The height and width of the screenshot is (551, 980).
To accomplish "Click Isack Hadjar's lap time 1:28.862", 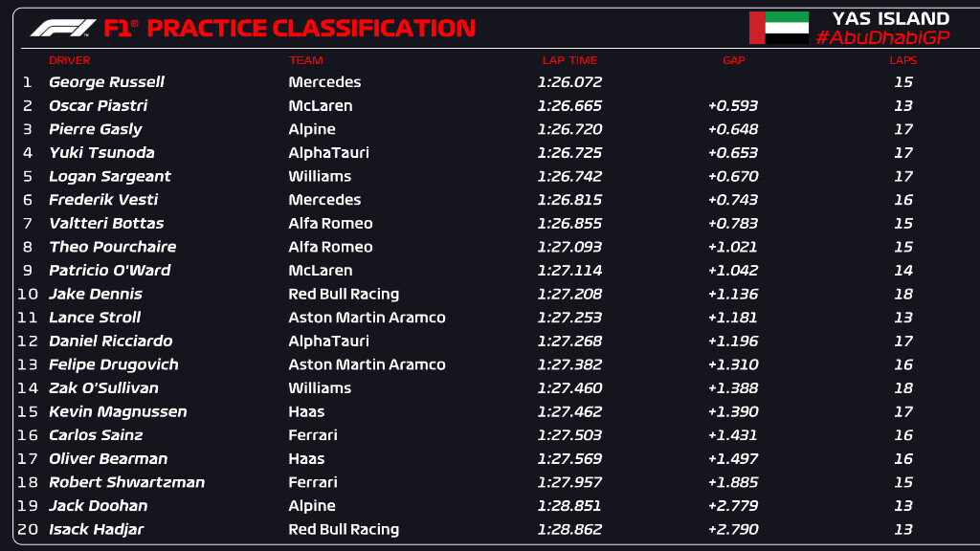I will (569, 529).
